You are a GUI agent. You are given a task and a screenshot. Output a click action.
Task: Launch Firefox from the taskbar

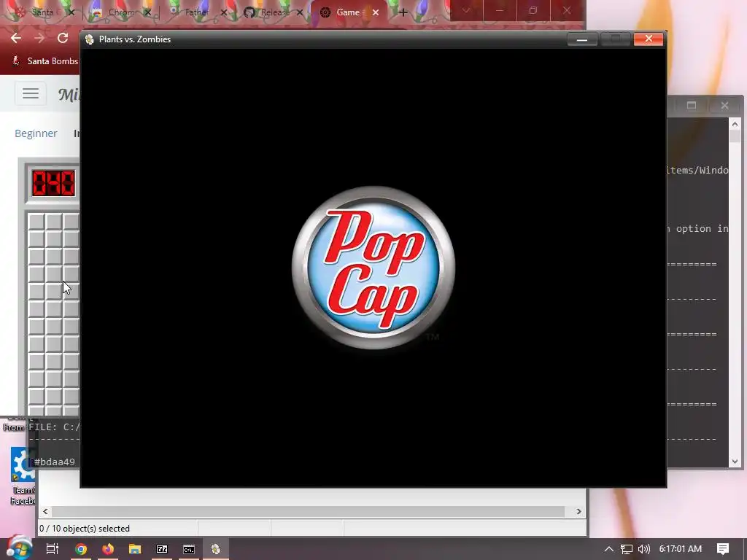pyautogui.click(x=108, y=549)
